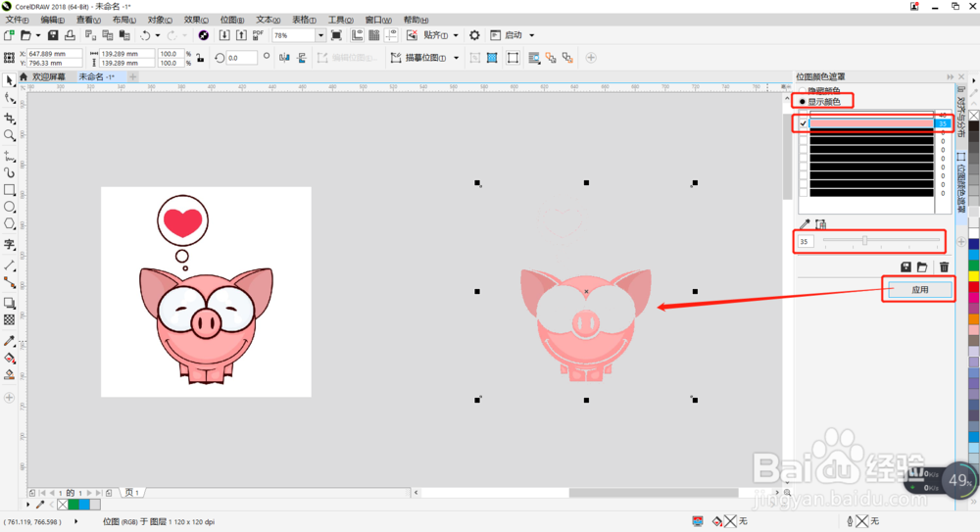Toggle show rulers icon in toolbar
This screenshot has width=980, height=532.
(357, 35)
